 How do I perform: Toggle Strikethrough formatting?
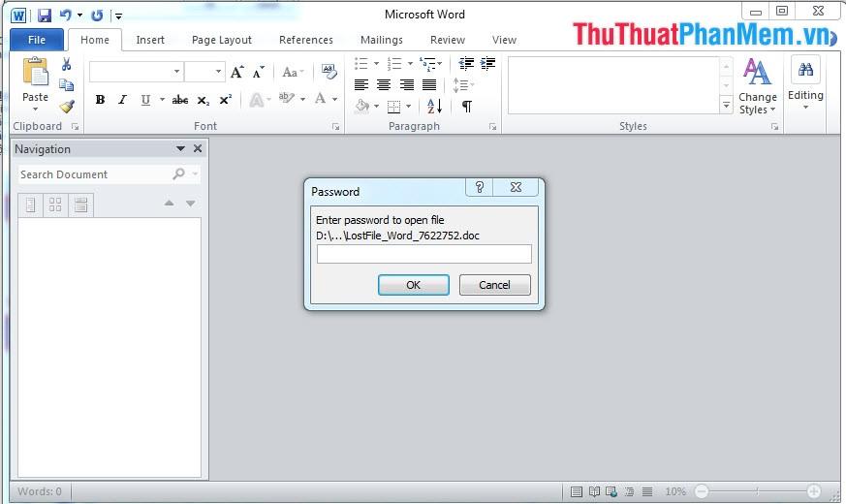(x=179, y=99)
